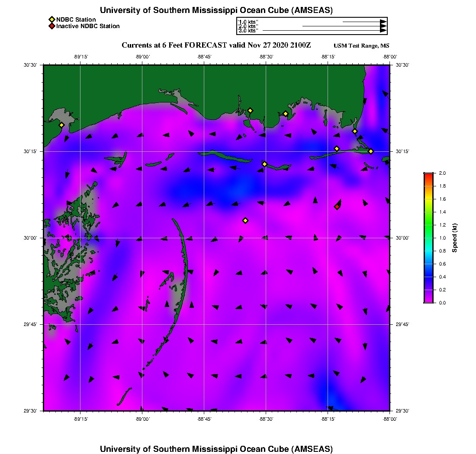476x454 pixels.
Task: Click the magenta bottom of the speed colorbar
Action: click(428, 301)
